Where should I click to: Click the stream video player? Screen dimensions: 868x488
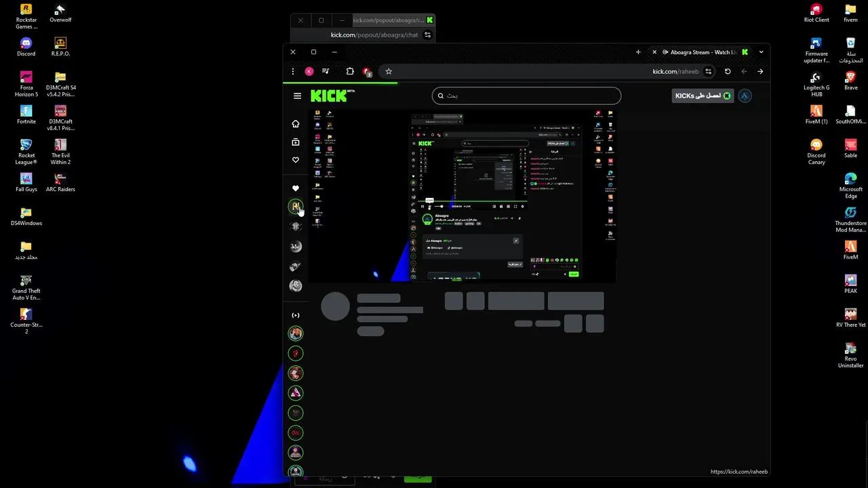click(x=462, y=196)
